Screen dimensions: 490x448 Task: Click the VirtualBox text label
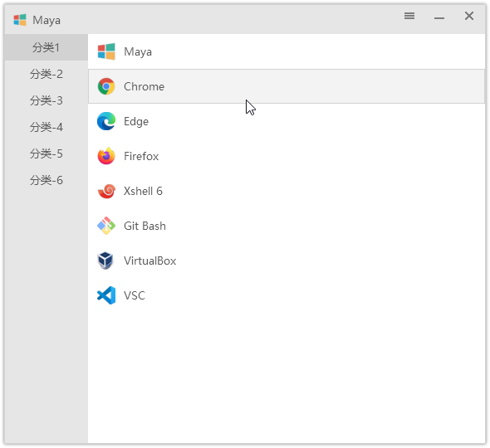pos(150,261)
